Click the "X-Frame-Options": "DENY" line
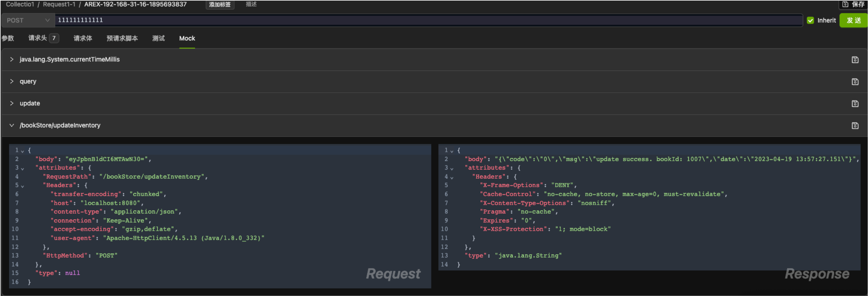 coord(528,185)
